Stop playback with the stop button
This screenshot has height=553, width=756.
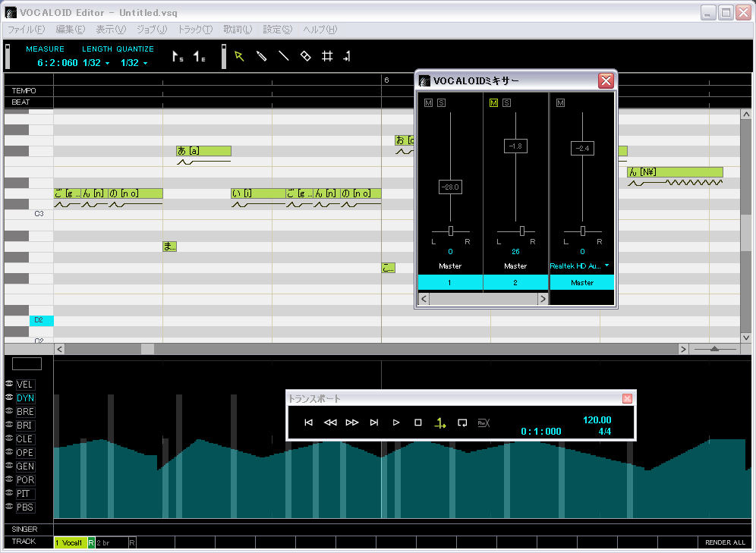[418, 423]
